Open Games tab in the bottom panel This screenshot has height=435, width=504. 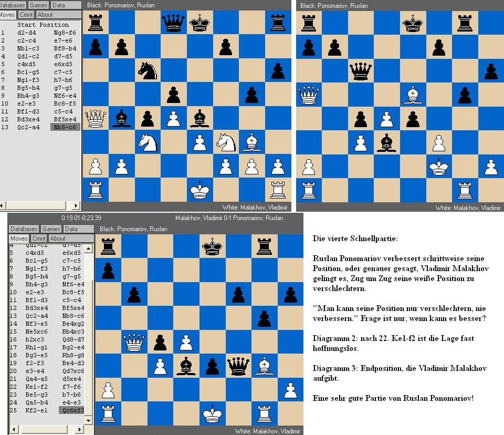tap(51, 229)
